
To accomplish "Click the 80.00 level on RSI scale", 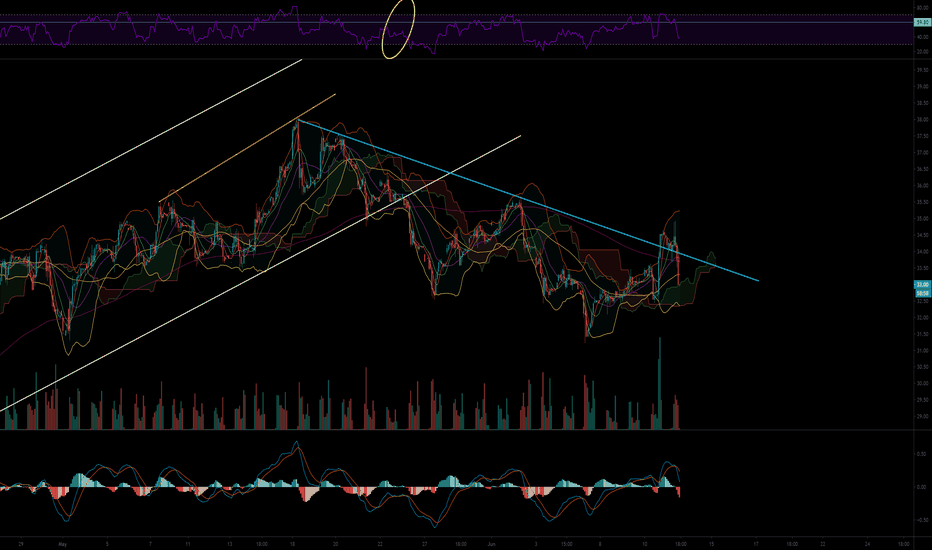I will coord(922,8).
